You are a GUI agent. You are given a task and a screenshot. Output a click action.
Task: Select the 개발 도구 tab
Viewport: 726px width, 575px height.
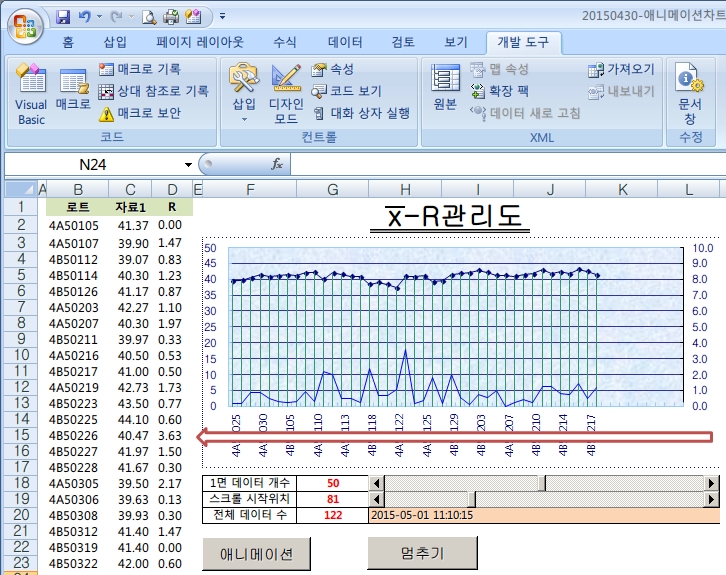pyautogui.click(x=523, y=43)
